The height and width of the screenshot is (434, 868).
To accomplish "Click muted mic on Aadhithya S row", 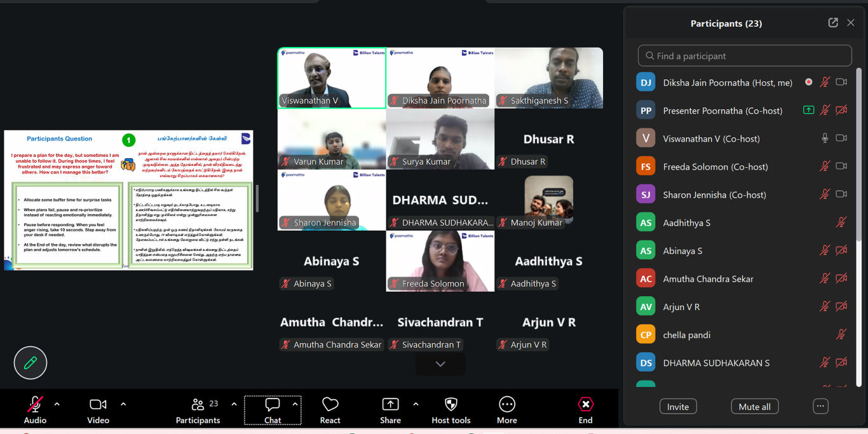I will coord(841,222).
